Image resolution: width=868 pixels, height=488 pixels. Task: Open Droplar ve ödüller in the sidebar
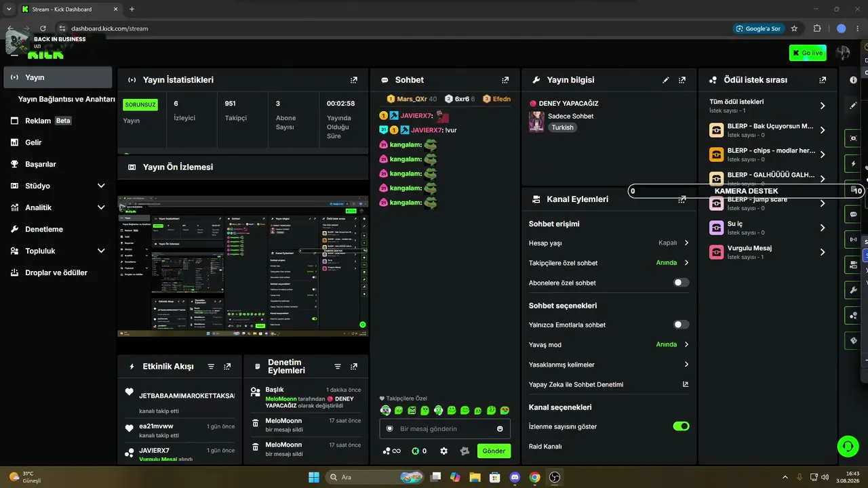coord(58,272)
